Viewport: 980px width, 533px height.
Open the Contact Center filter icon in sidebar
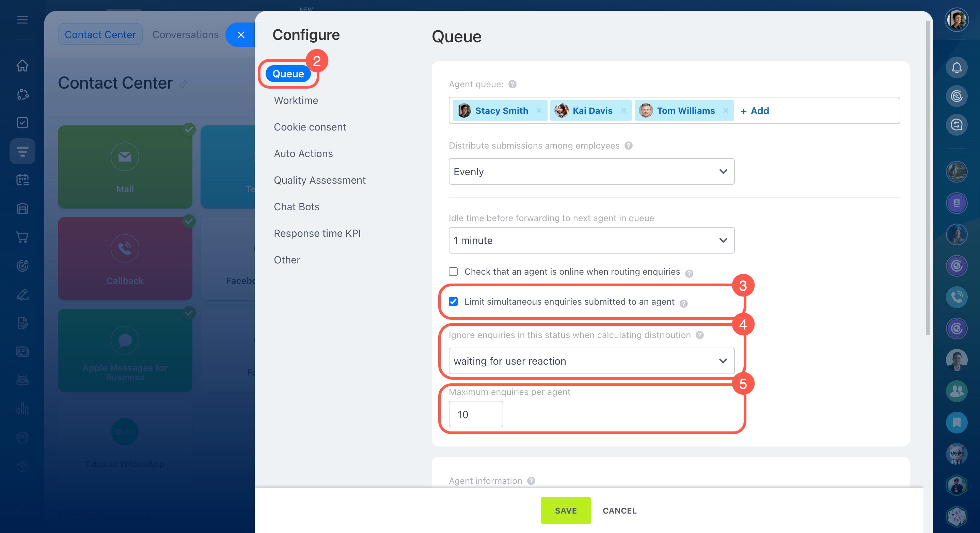[x=22, y=151]
